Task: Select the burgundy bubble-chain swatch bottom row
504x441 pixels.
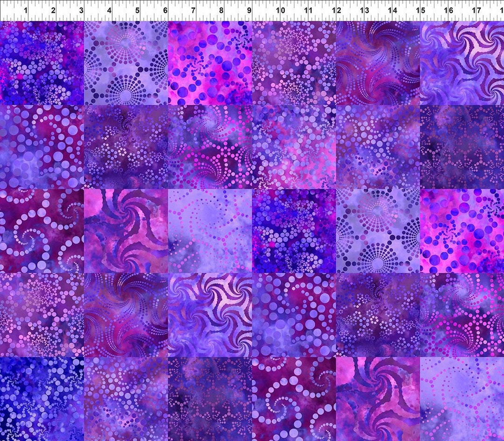Action: pos(294,399)
